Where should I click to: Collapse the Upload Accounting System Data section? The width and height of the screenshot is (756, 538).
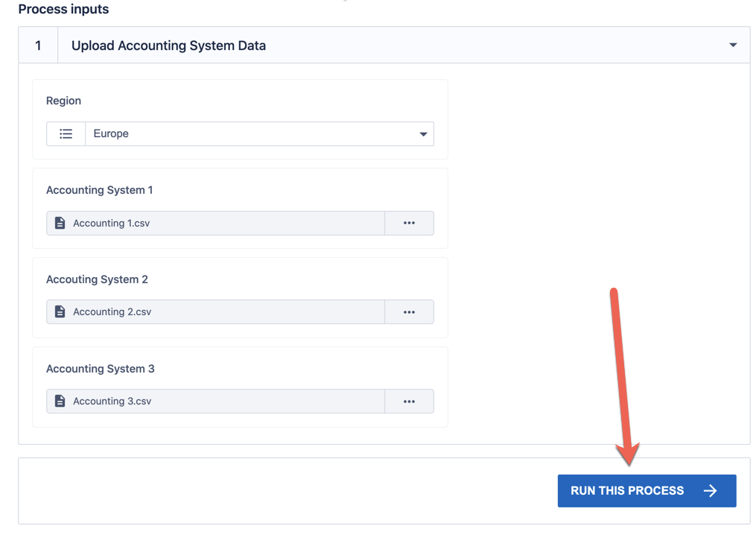pyautogui.click(x=733, y=45)
